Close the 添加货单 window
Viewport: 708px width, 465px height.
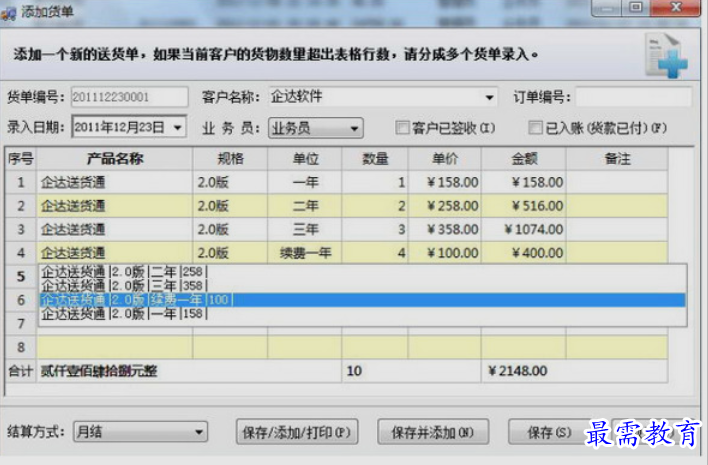point(675,7)
